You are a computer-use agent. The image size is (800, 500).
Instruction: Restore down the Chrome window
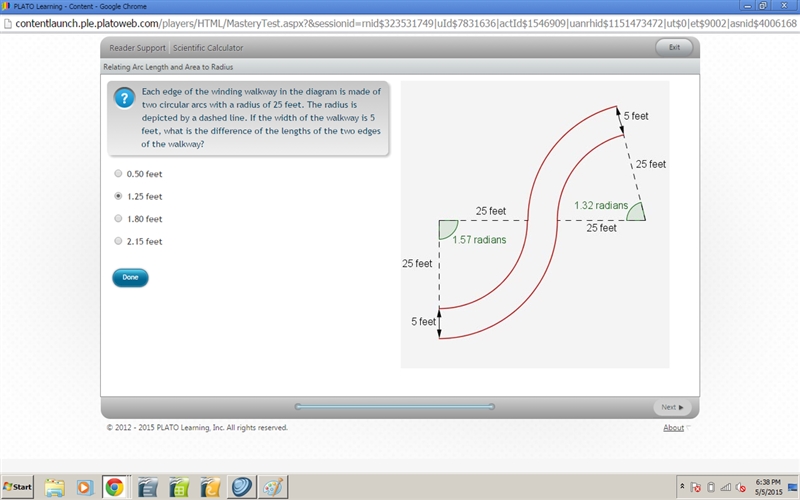(763, 6)
